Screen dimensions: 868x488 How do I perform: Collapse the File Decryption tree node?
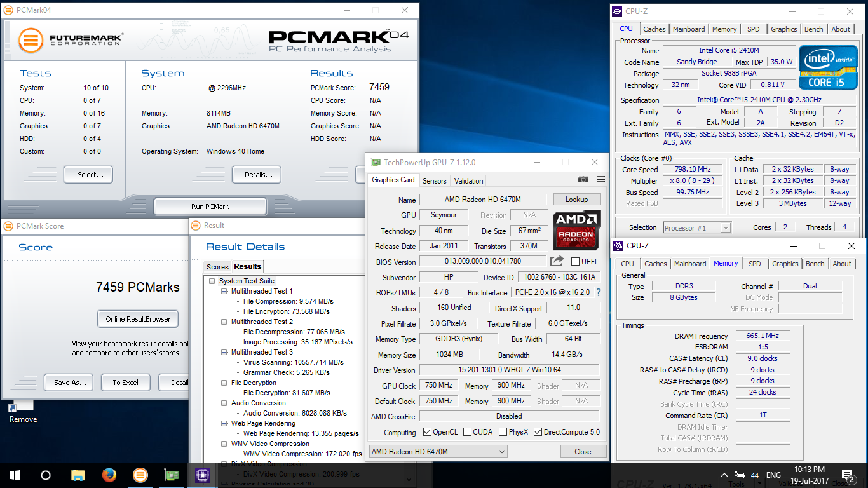pos(224,383)
